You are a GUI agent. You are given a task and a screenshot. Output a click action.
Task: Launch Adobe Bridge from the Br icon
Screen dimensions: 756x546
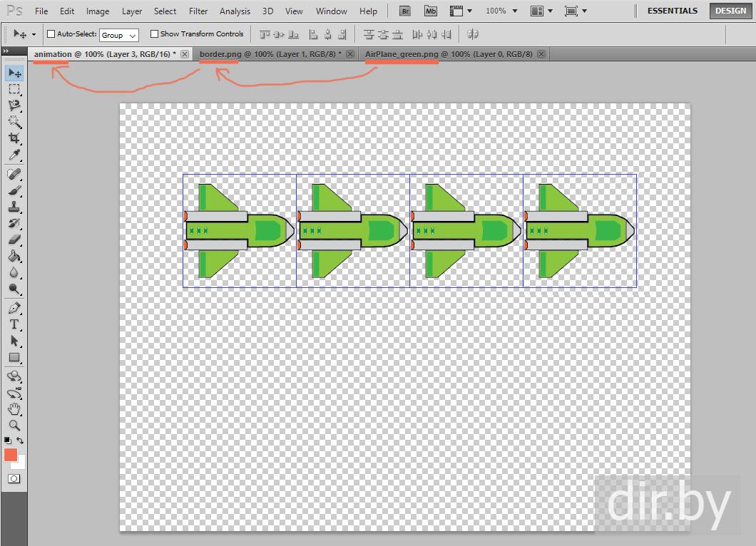[x=405, y=11]
